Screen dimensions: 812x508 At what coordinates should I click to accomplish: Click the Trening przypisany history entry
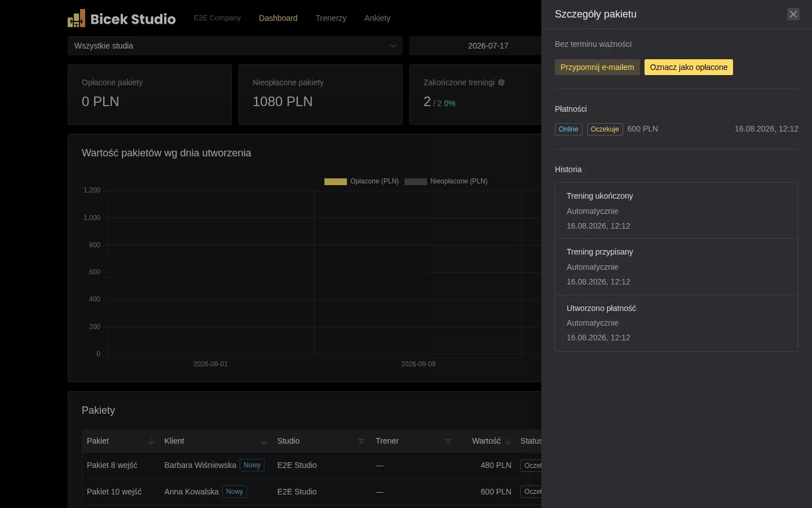(677, 267)
